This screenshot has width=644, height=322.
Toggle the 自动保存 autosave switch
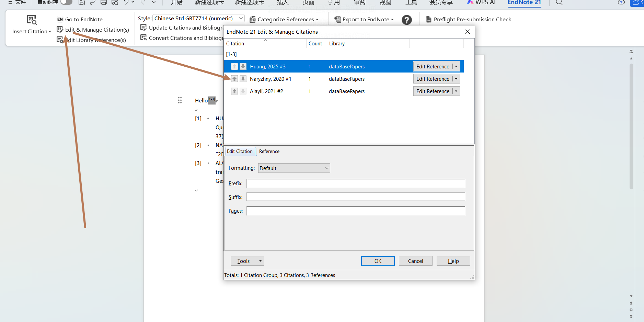click(66, 2)
